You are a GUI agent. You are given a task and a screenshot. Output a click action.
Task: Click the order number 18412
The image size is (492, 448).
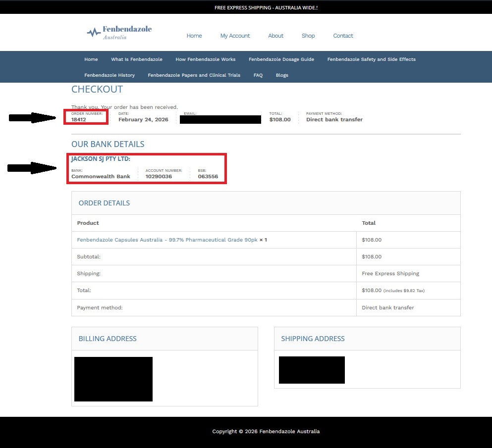pos(78,120)
